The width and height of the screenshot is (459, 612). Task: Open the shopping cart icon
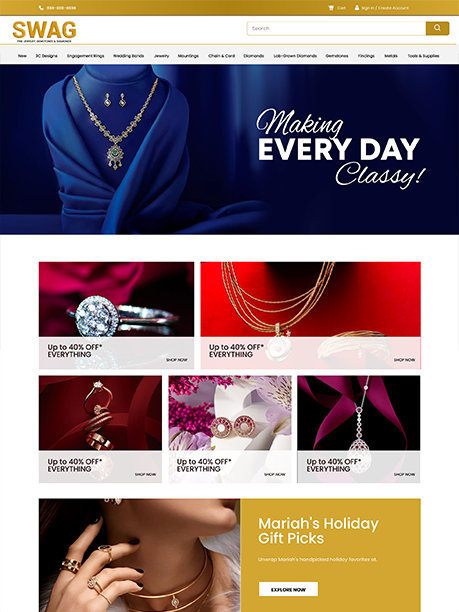pyautogui.click(x=331, y=8)
